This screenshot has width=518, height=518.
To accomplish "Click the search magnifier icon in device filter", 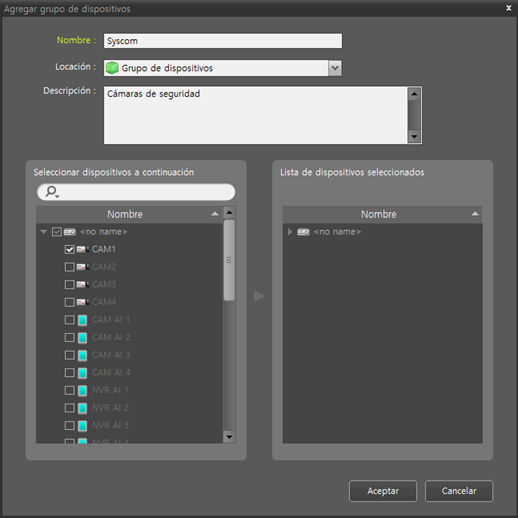I will 52,192.
